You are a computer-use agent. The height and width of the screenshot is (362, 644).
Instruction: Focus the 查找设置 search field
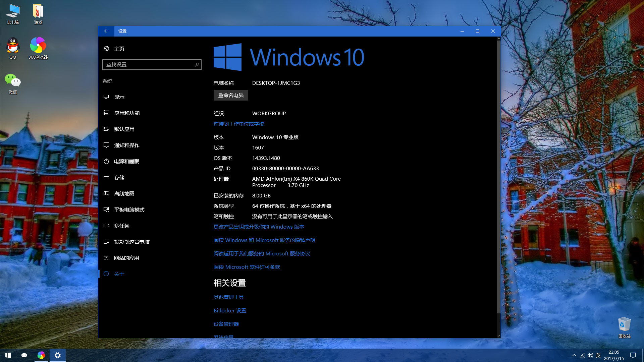click(152, 64)
